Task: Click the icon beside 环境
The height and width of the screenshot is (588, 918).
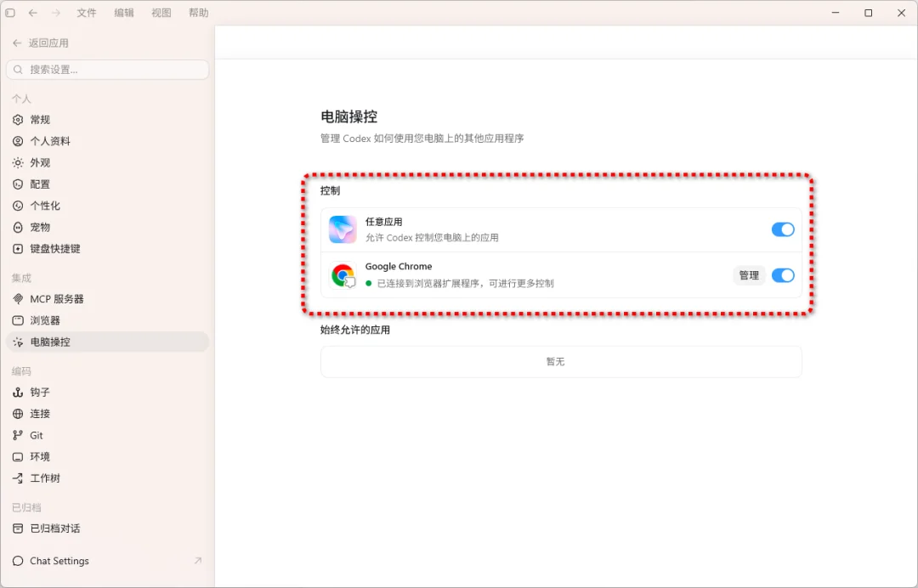Action: (x=18, y=456)
